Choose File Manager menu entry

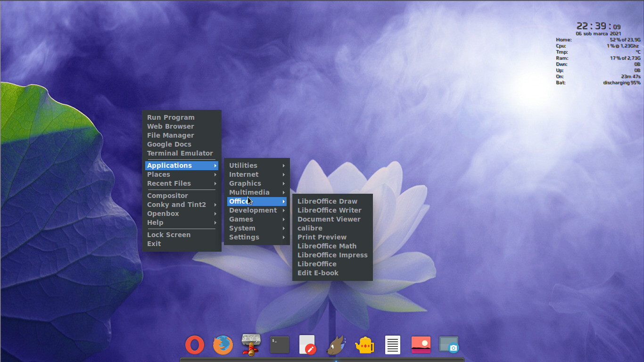pos(182,135)
